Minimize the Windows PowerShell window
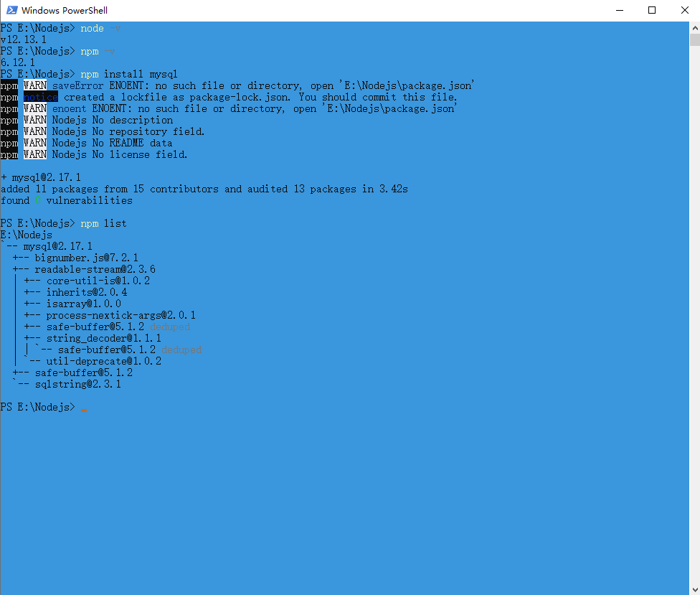This screenshot has width=700, height=595. click(x=619, y=10)
